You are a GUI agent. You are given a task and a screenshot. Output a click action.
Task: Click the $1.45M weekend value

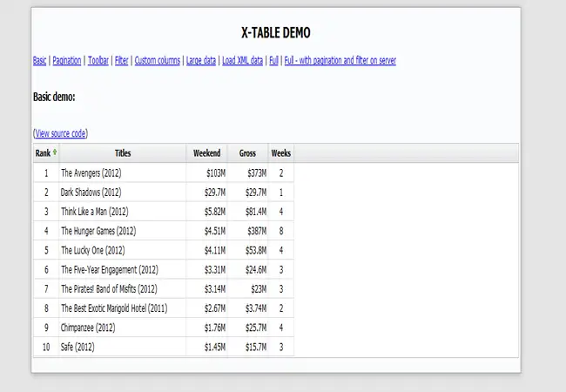click(x=215, y=347)
